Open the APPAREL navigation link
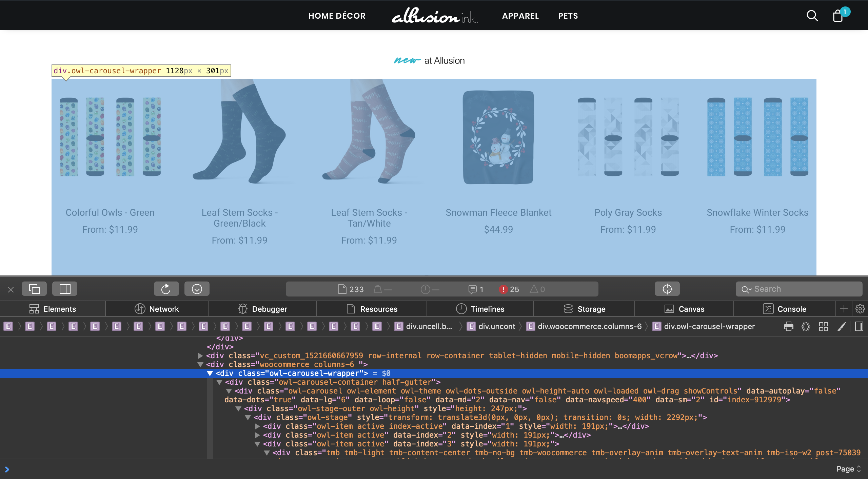Screen dimensions: 868x479 click(x=520, y=16)
